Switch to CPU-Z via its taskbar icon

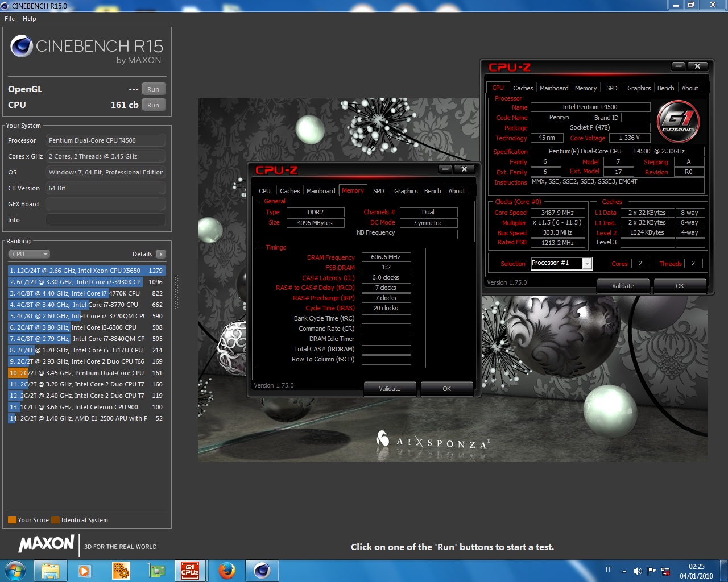pos(191,570)
